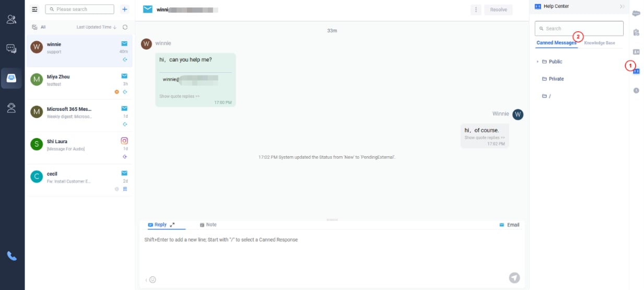
Task: Collapse the Help Center panel with double chevron
Action: click(x=622, y=6)
